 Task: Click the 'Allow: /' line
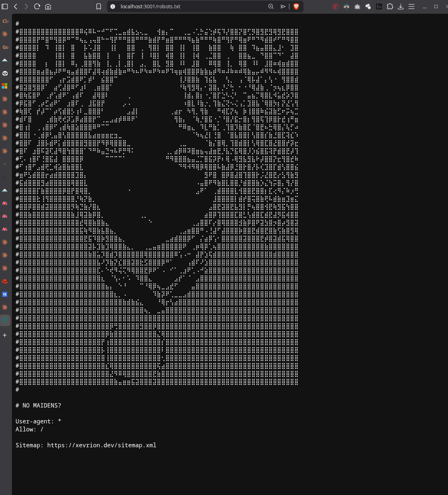pyautogui.click(x=29, y=429)
